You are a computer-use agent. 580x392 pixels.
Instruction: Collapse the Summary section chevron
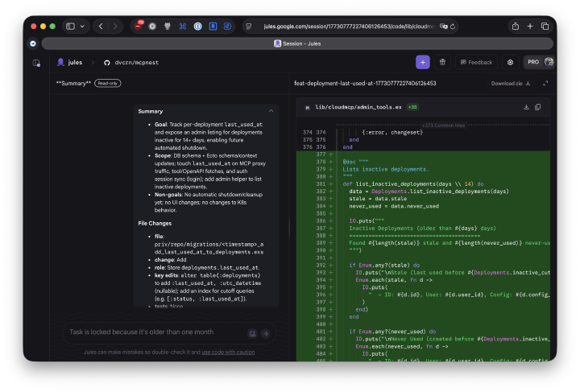[271, 111]
